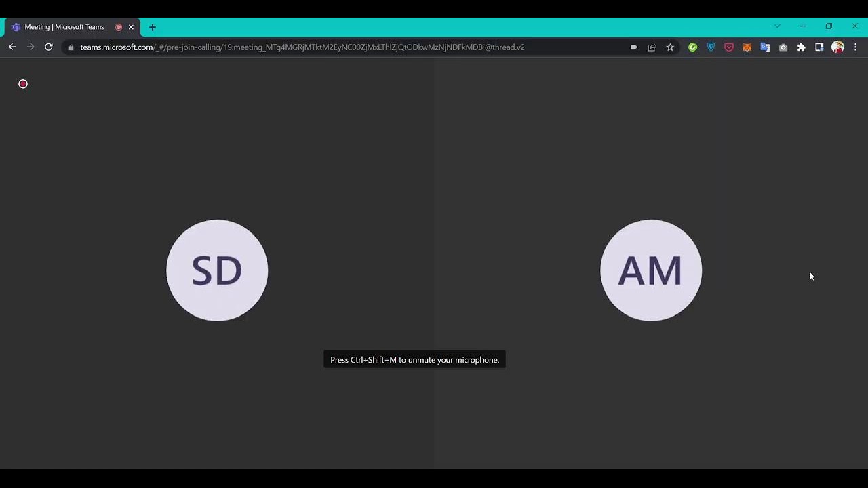This screenshot has width=868, height=488.
Task: Click the browser forward arrow
Action: click(31, 47)
